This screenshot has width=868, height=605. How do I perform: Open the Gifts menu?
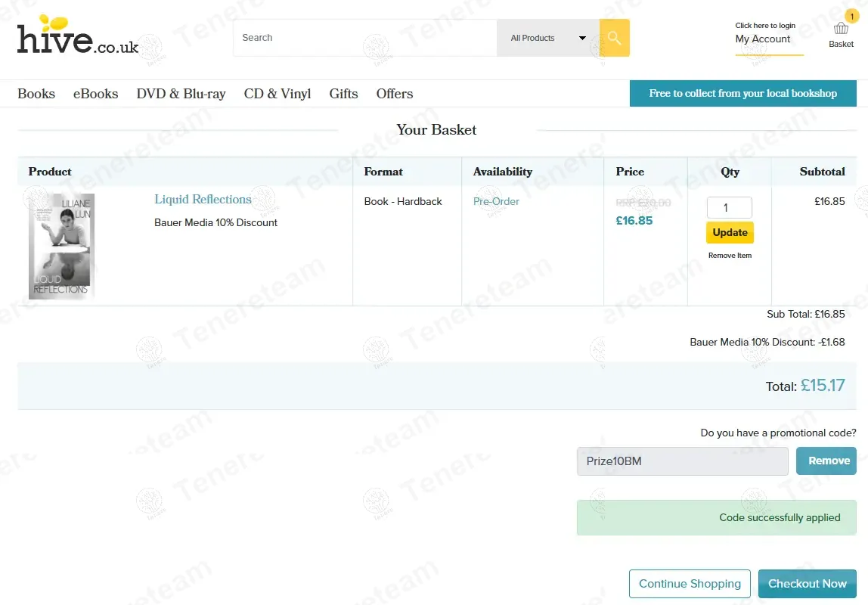[x=344, y=94]
